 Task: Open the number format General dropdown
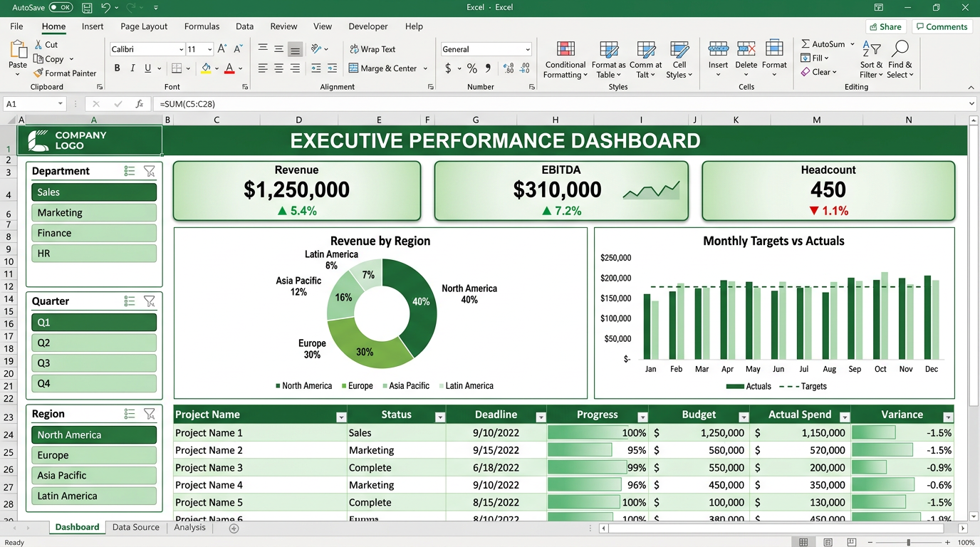click(x=528, y=49)
